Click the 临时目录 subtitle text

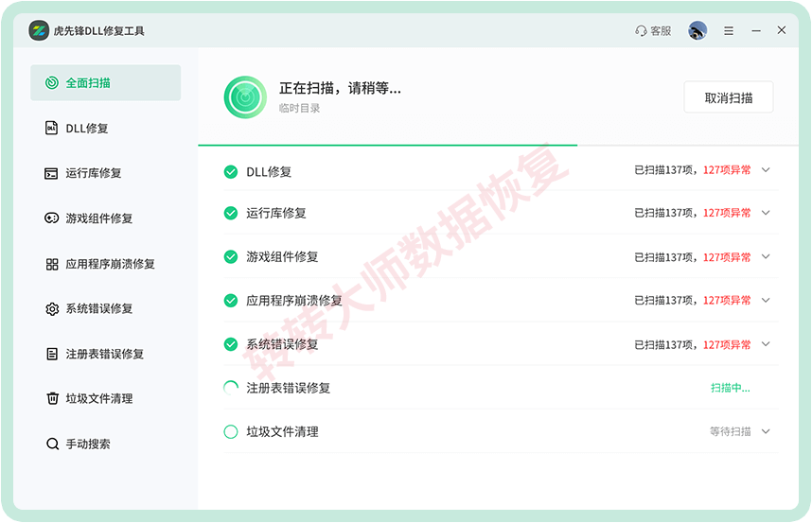click(299, 108)
